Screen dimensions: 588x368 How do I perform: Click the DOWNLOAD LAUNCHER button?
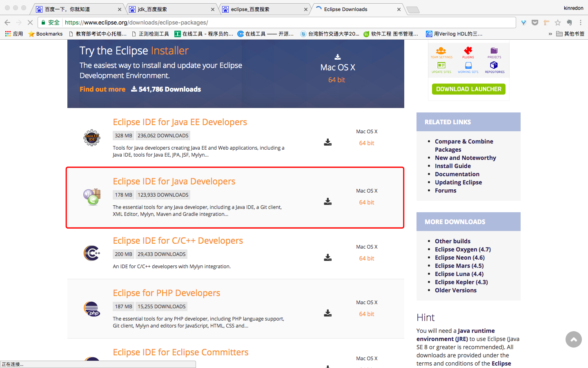[x=469, y=89]
